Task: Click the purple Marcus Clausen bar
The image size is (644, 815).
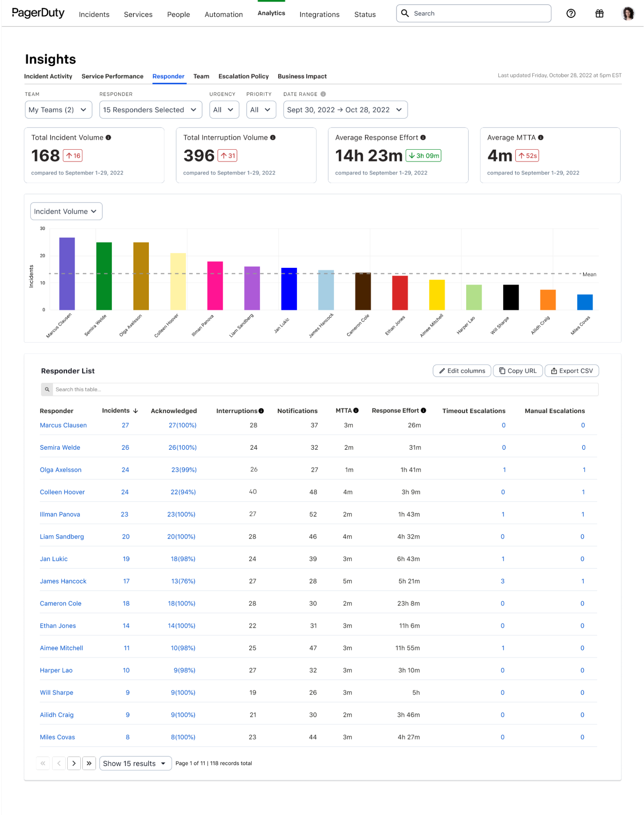Action: pos(67,274)
